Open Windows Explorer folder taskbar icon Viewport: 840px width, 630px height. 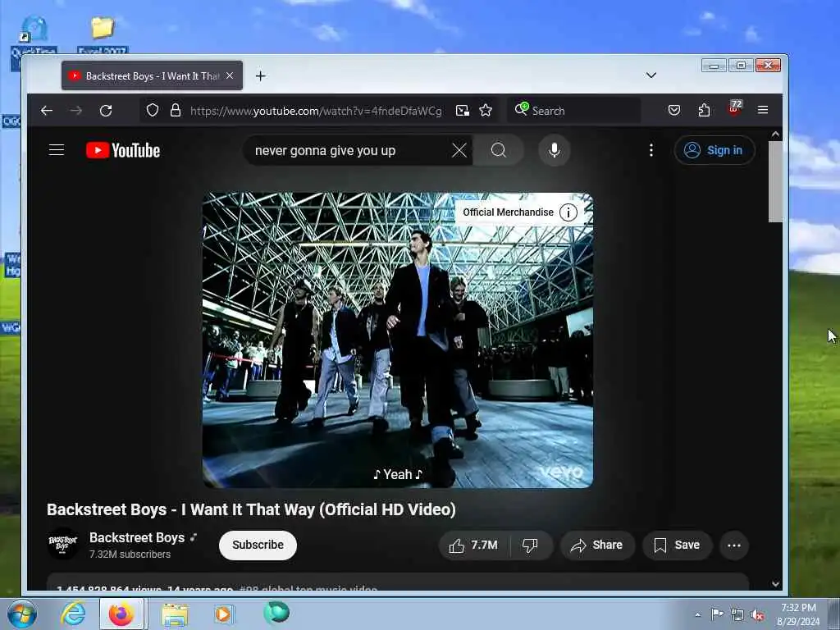tap(175, 614)
